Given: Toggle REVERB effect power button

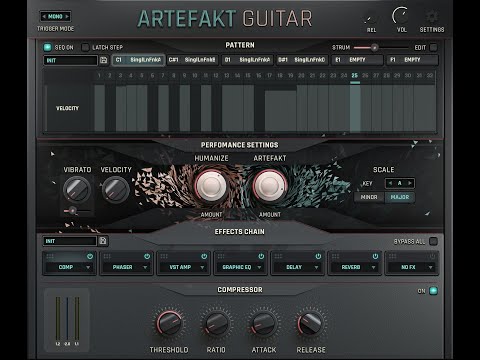Looking at the screenshot, I should pos(375,256).
